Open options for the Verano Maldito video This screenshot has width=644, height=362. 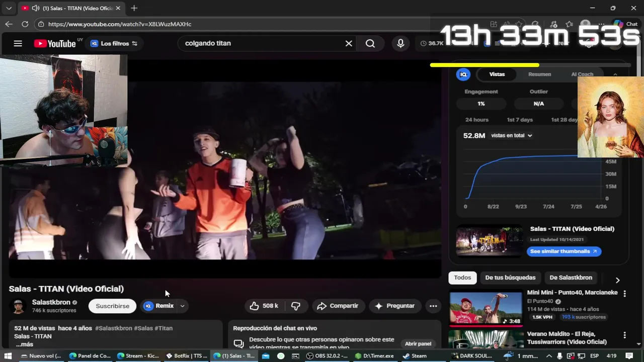pyautogui.click(x=625, y=335)
